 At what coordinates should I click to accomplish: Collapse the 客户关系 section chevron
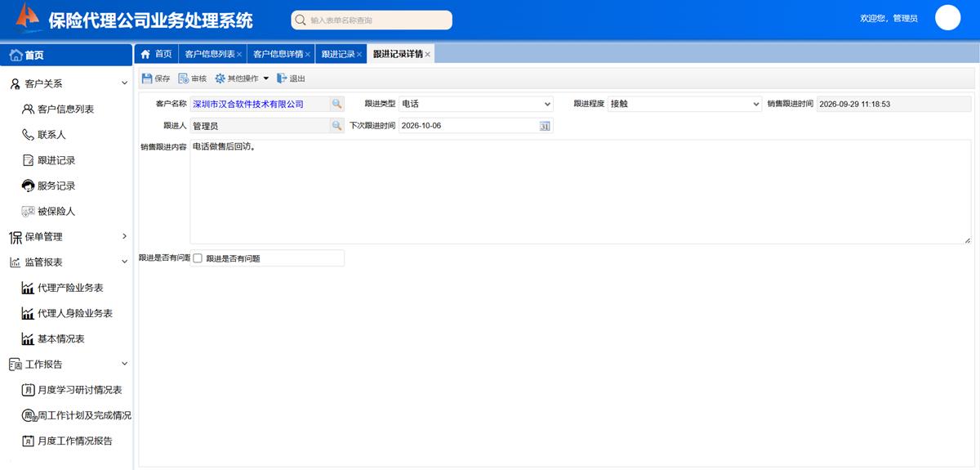coord(124,83)
